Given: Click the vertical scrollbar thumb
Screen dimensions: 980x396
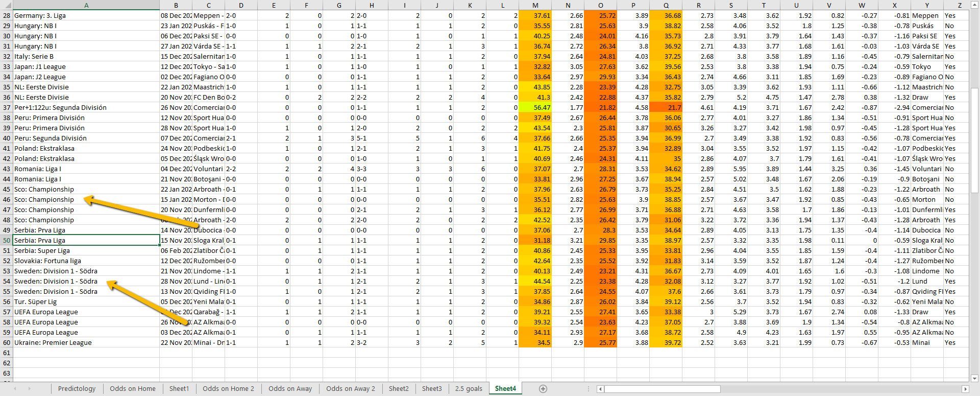Looking at the screenshot, I should coord(974,141).
